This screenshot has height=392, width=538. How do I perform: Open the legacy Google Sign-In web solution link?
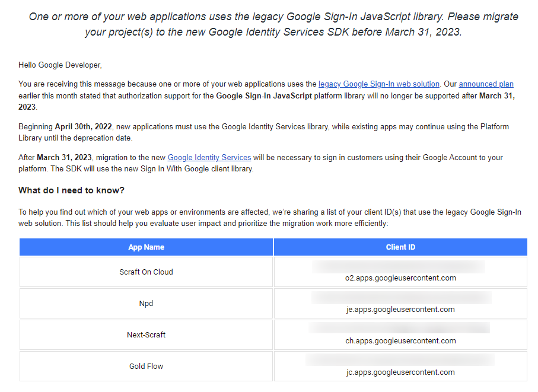pos(378,84)
